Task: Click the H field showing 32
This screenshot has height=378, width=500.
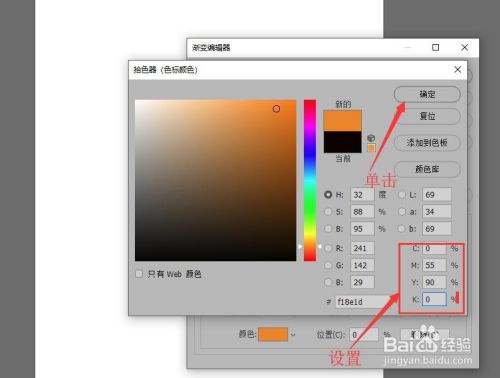Action: point(362,195)
